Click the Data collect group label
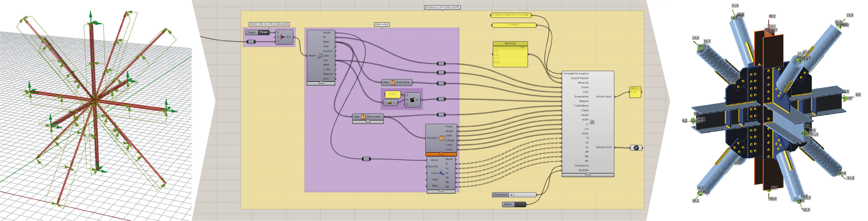 tap(382, 24)
